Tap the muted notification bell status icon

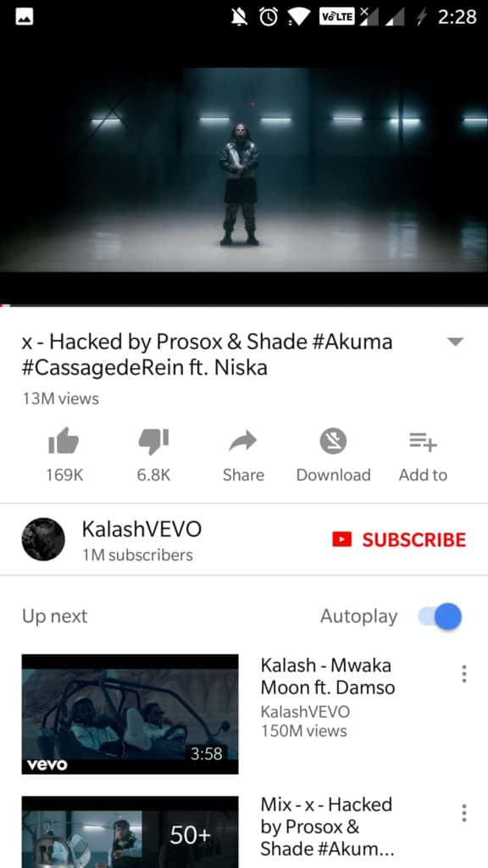(x=240, y=17)
